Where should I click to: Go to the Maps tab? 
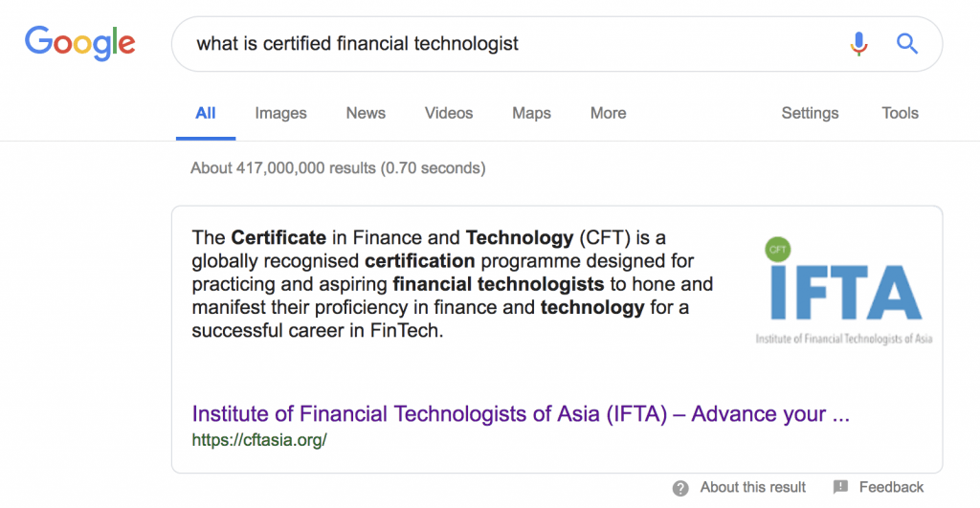(531, 113)
